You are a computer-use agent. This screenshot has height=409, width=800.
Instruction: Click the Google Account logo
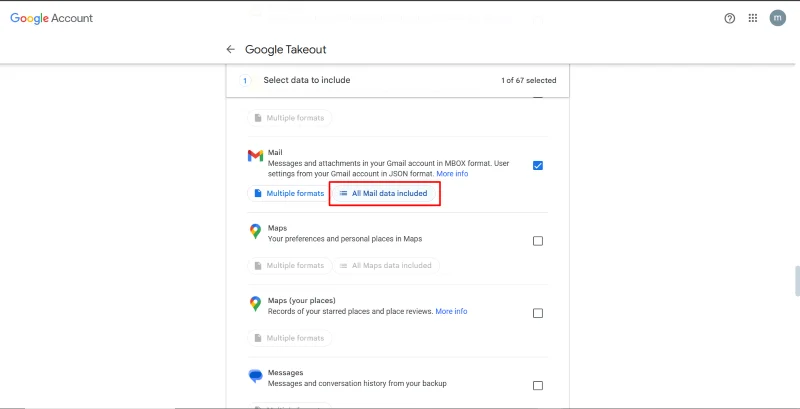click(x=52, y=18)
